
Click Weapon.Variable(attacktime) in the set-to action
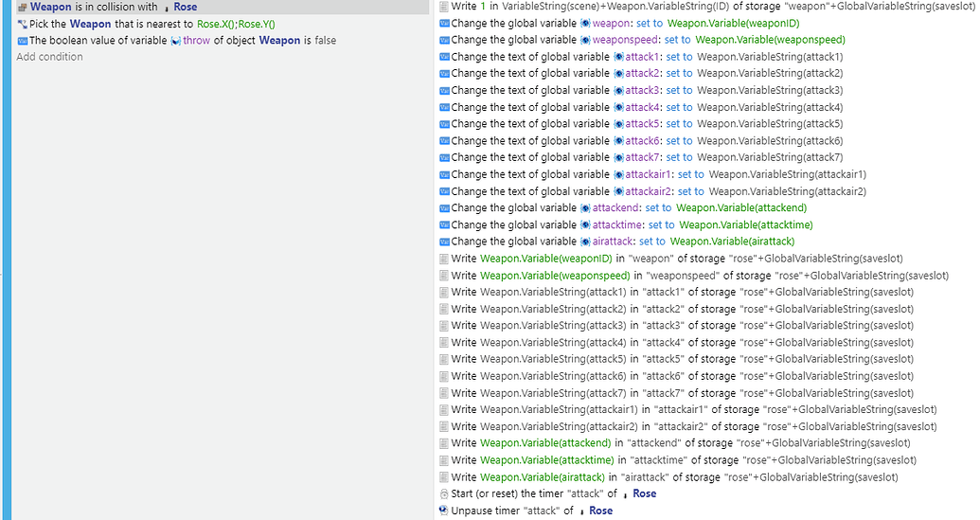746,225
